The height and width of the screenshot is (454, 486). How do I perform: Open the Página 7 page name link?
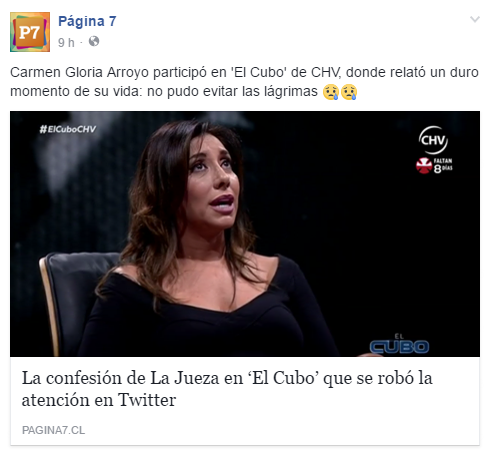(87, 21)
